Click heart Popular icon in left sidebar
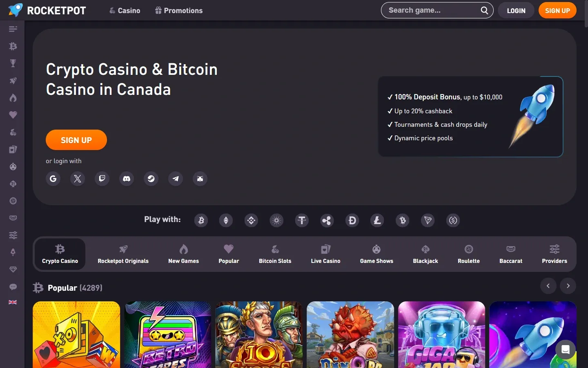588x368 pixels. pyautogui.click(x=13, y=115)
